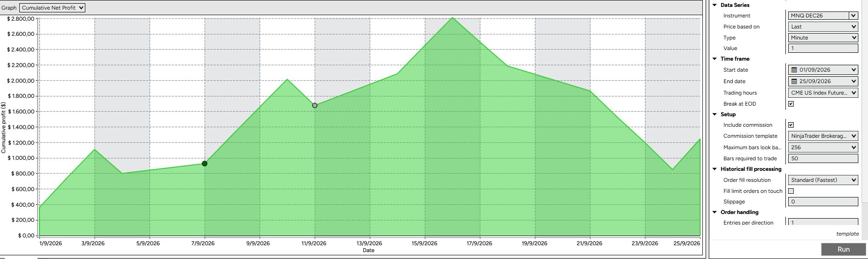This screenshot has height=259, width=868.
Task: Toggle the Break at EOD checkbox
Action: point(791,104)
